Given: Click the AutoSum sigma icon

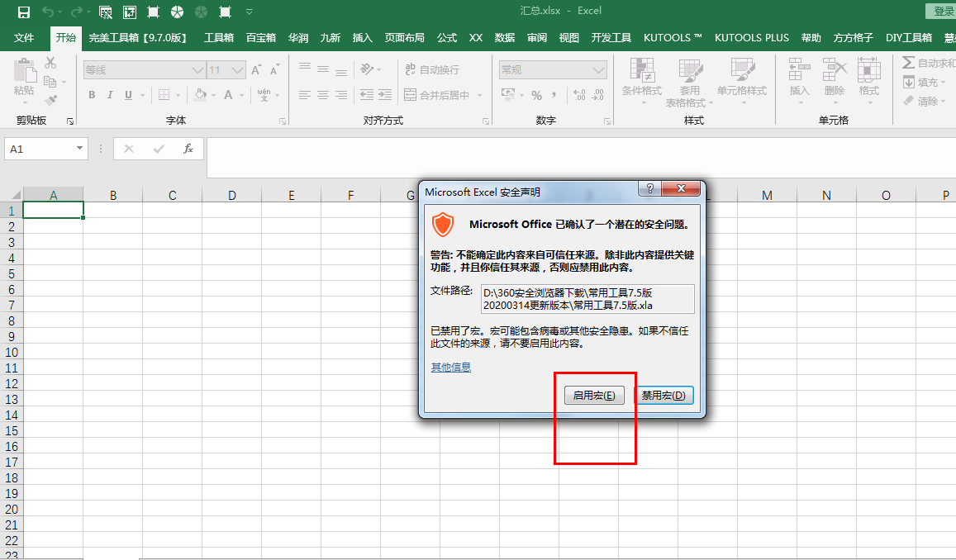Looking at the screenshot, I should [x=908, y=63].
